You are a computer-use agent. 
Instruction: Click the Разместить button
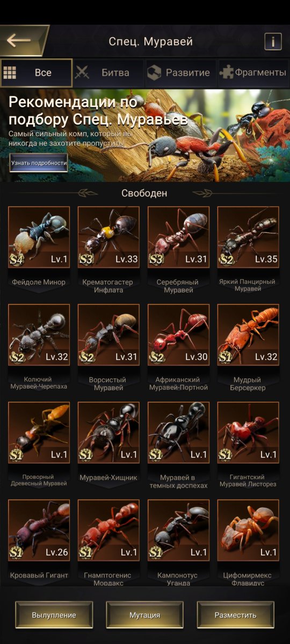(235, 615)
